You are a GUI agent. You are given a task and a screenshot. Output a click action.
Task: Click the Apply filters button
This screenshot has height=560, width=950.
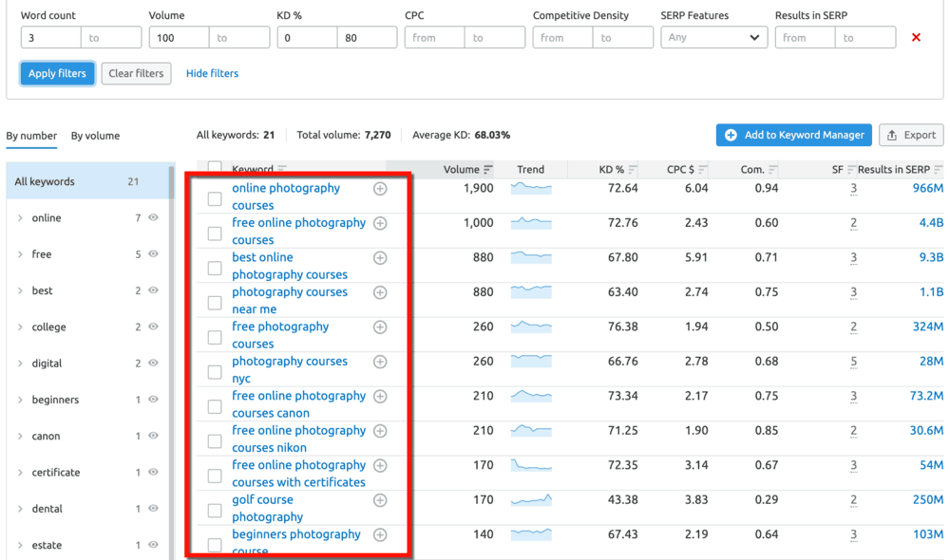pyautogui.click(x=56, y=73)
